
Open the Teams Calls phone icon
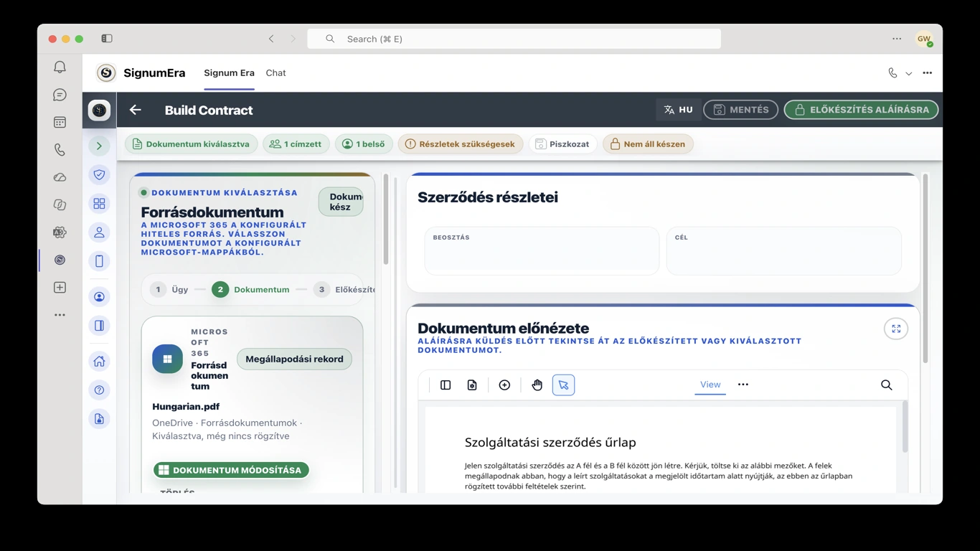click(x=60, y=150)
